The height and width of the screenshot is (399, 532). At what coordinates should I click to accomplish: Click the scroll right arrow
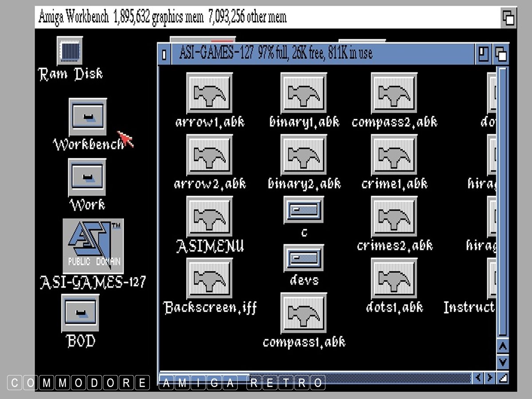489,378
